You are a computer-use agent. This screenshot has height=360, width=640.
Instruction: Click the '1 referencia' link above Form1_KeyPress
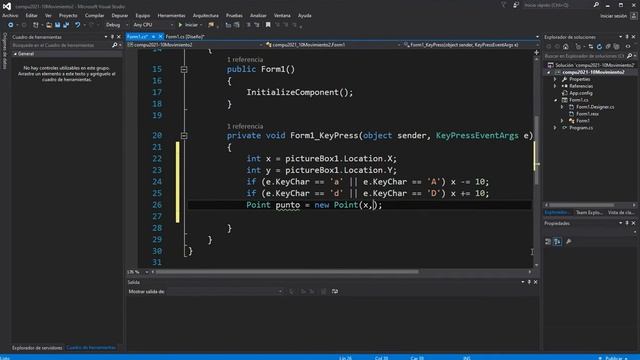pyautogui.click(x=245, y=126)
